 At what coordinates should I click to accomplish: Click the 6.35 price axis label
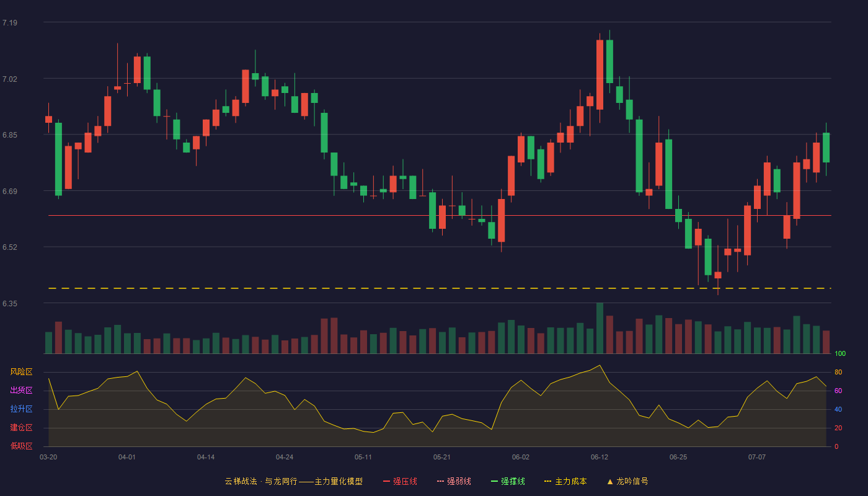(x=10, y=304)
